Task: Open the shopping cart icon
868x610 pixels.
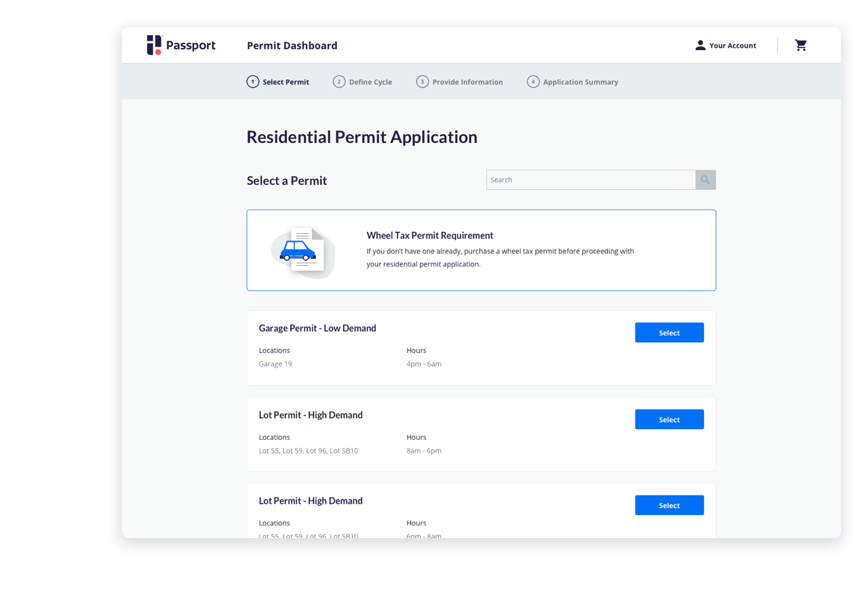Action: coord(801,45)
